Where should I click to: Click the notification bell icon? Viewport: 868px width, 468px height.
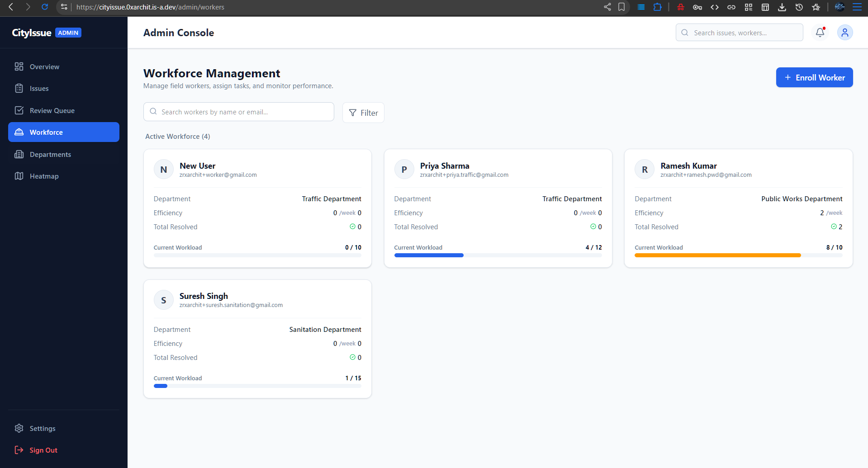coord(820,32)
